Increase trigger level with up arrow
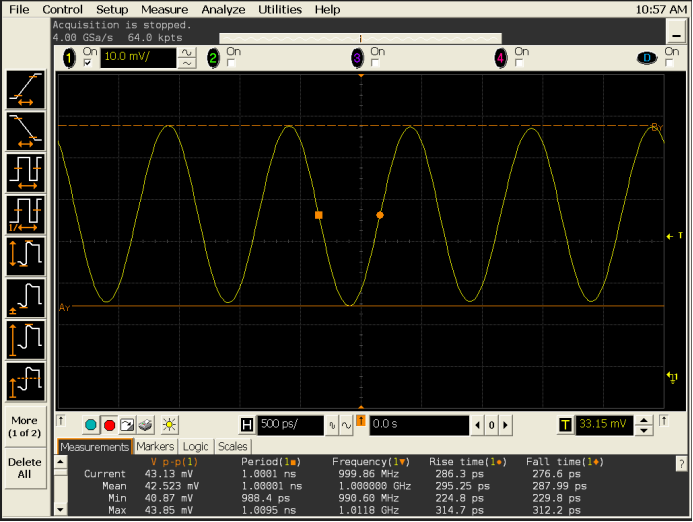This screenshot has width=693, height=522. (644, 420)
